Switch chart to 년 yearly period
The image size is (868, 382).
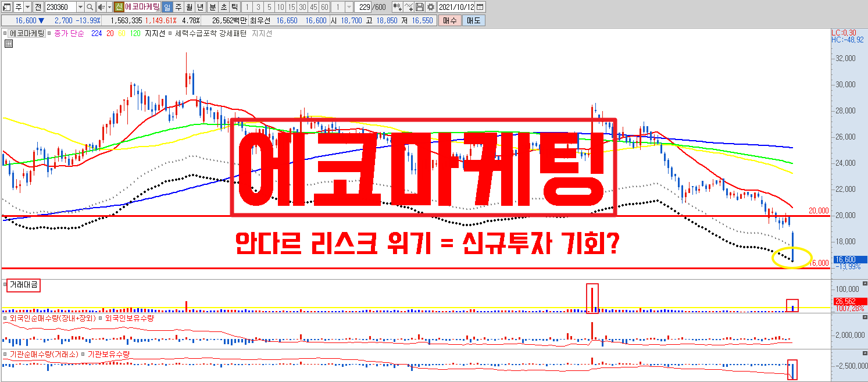click(201, 7)
